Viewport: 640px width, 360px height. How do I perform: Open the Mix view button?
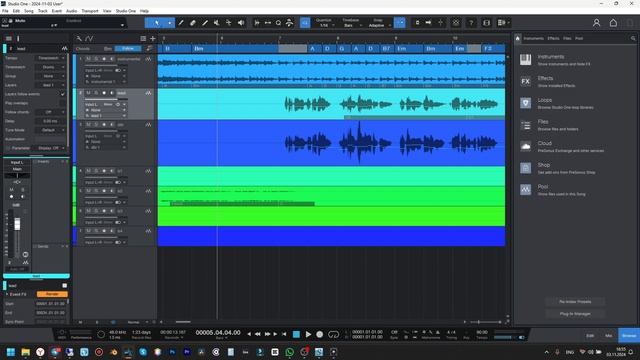609,336
